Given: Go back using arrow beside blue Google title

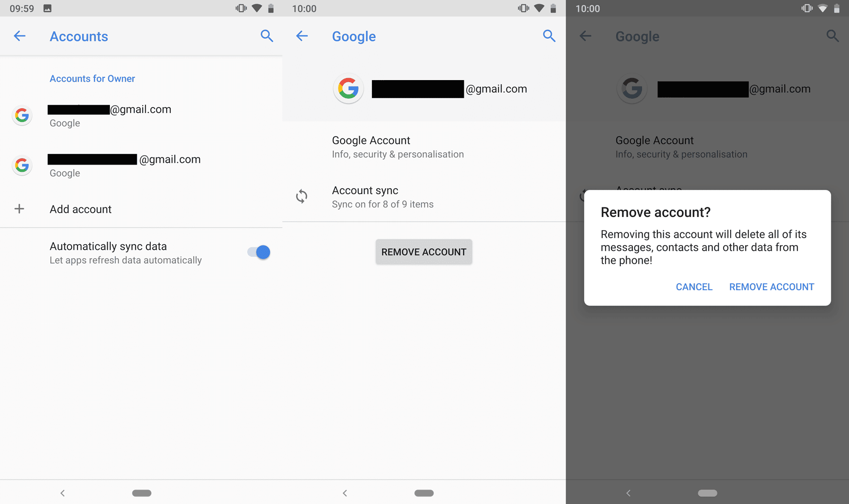Looking at the screenshot, I should (302, 36).
